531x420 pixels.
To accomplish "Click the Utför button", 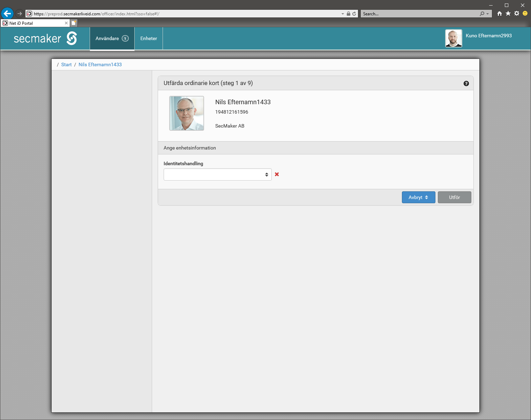I will pos(454,197).
